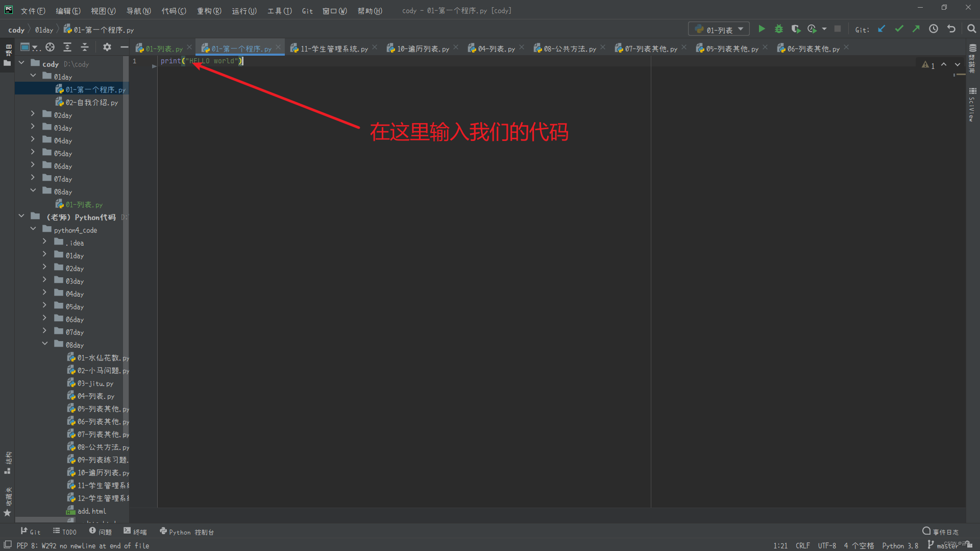Click the cody breadcrumb

click(16, 30)
